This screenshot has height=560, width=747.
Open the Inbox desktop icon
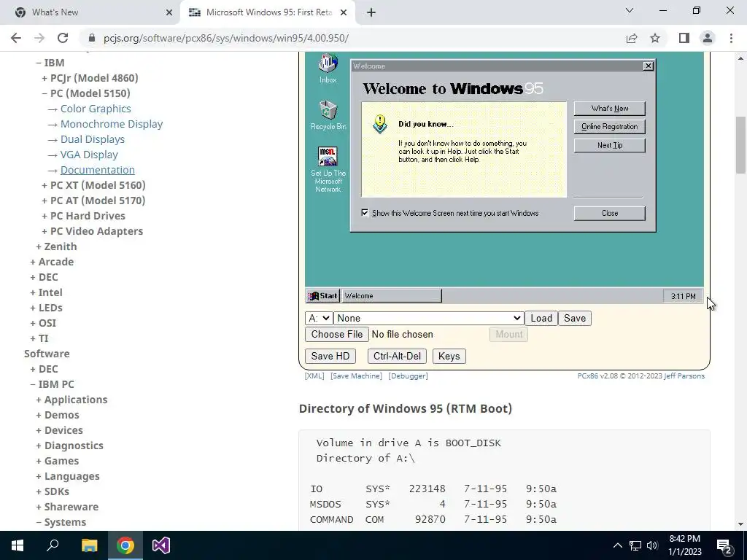328,69
